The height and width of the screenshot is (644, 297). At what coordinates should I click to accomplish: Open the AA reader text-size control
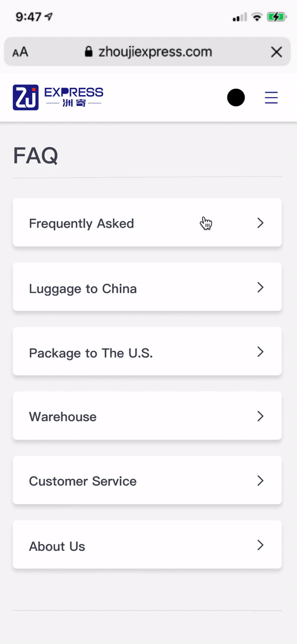[20, 52]
